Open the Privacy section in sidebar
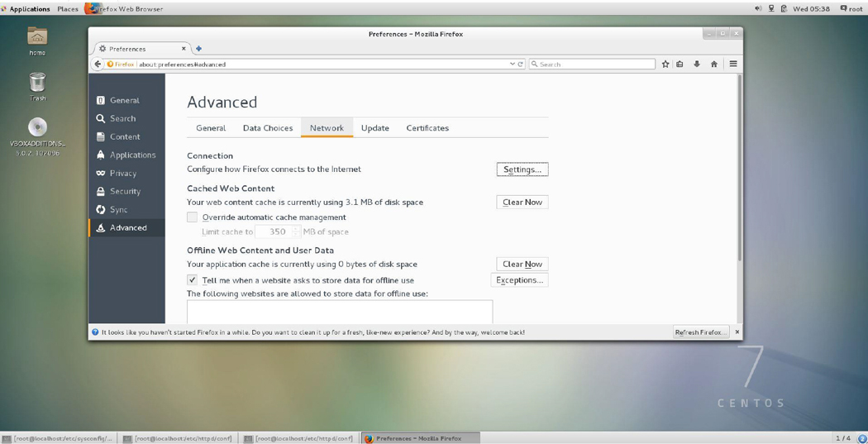Screen dimensions: 868x444 tap(122, 174)
